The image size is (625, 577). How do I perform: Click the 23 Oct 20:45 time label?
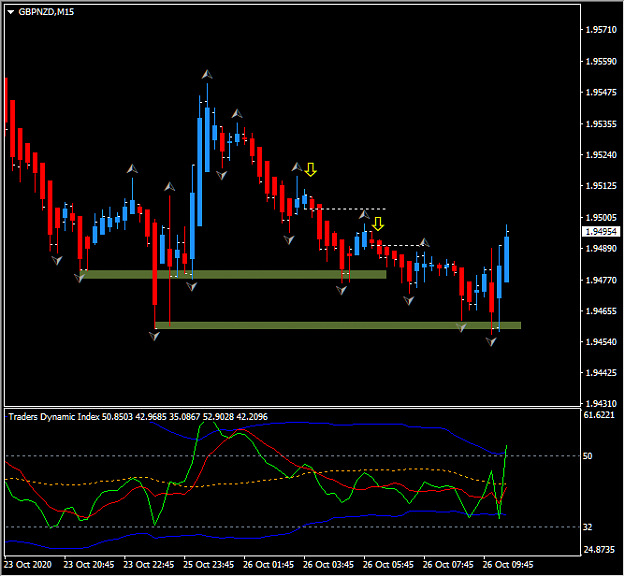pos(89,565)
